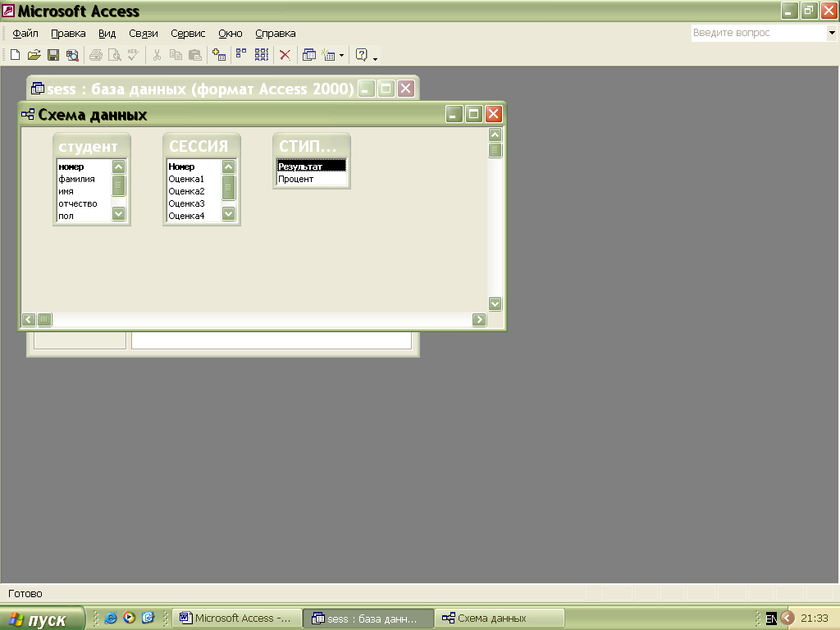Click the Spelling check icon
The image size is (840, 630).
click(x=134, y=55)
